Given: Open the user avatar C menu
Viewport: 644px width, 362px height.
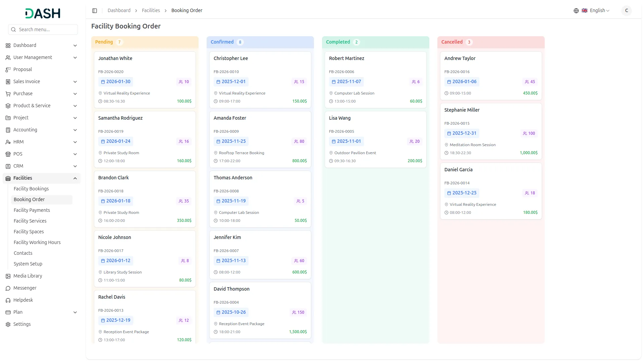Looking at the screenshot, I should click(x=626, y=11).
